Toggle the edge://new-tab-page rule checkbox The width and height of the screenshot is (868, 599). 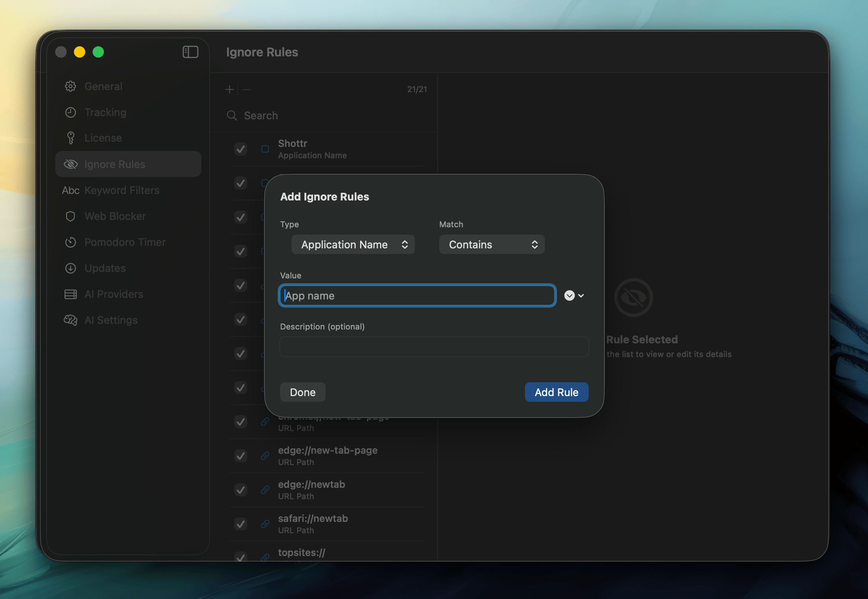[241, 456]
